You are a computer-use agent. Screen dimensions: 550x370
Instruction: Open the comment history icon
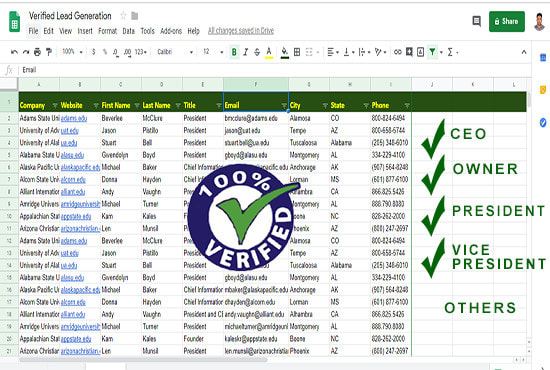tap(476, 21)
